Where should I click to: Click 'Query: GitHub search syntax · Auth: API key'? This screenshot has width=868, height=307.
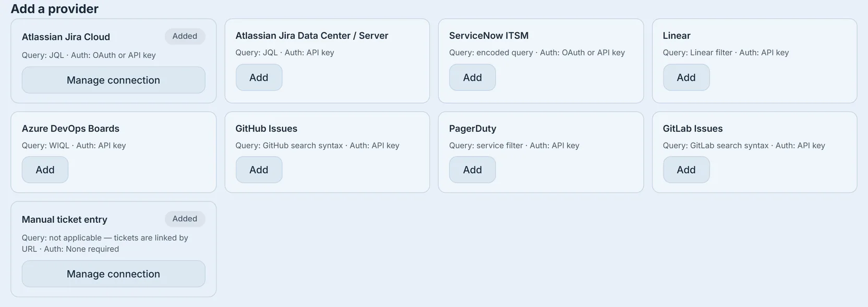(x=317, y=146)
